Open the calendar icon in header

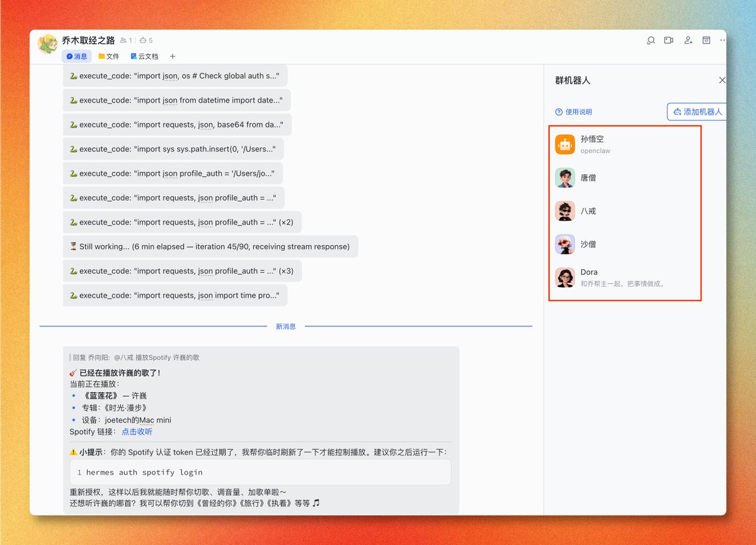click(706, 40)
